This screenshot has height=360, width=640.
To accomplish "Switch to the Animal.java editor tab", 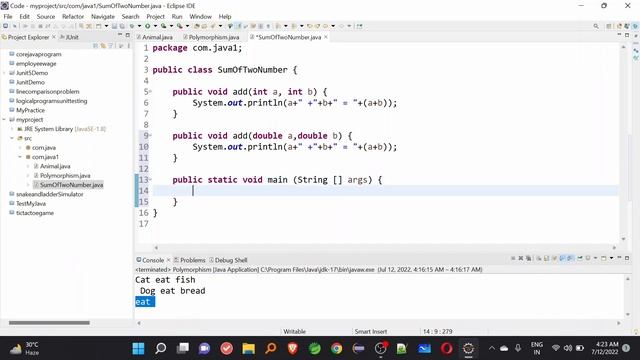I will tap(155, 37).
